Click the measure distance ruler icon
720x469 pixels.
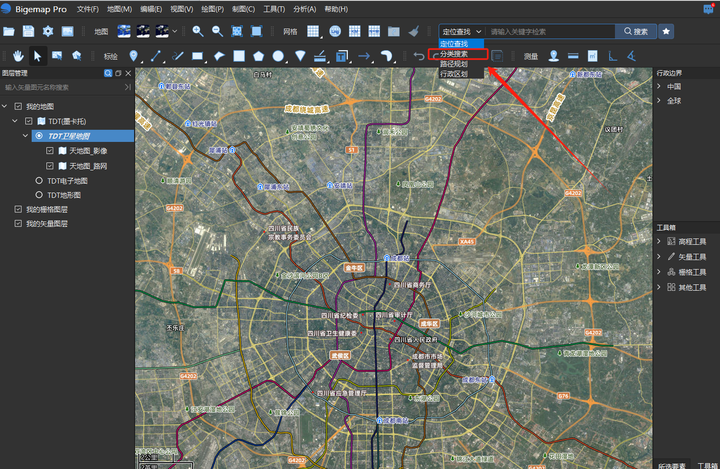pyautogui.click(x=573, y=56)
